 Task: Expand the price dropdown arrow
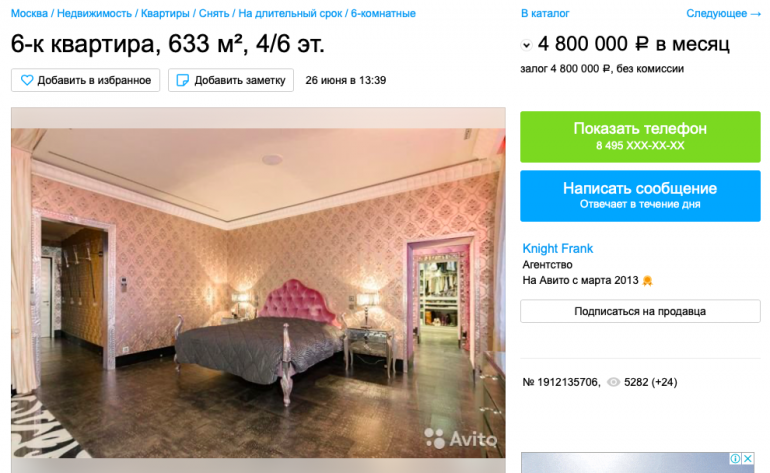click(x=526, y=45)
